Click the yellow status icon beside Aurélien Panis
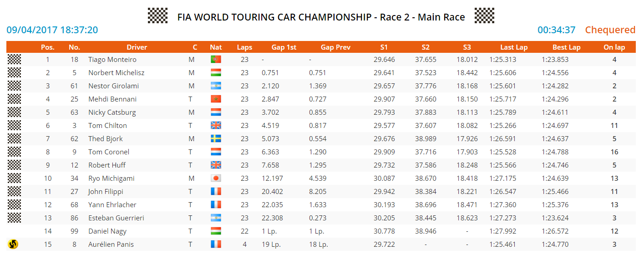 click(x=14, y=245)
